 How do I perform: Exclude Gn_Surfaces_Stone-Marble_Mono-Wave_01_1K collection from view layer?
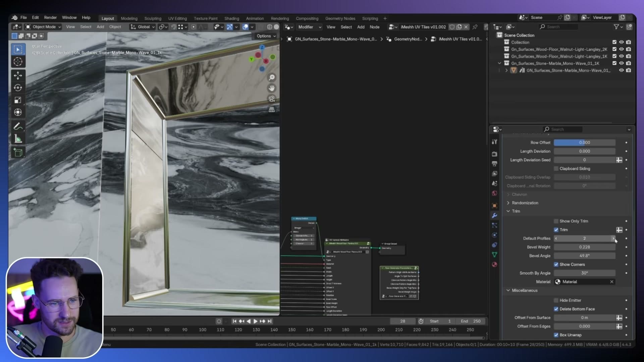614,63
